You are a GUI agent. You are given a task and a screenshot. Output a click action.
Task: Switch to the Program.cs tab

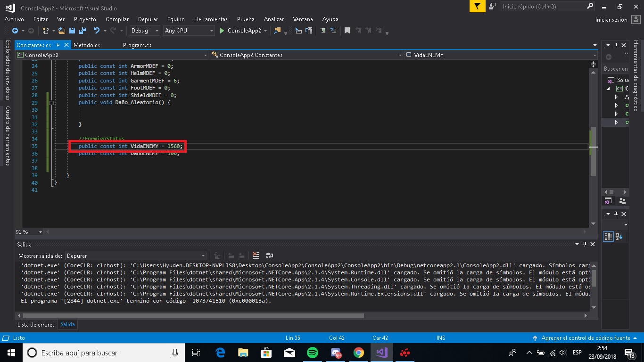(137, 45)
